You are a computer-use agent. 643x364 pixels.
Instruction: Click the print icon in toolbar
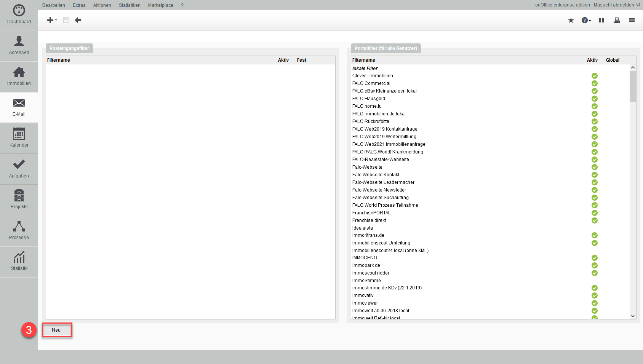[616, 20]
